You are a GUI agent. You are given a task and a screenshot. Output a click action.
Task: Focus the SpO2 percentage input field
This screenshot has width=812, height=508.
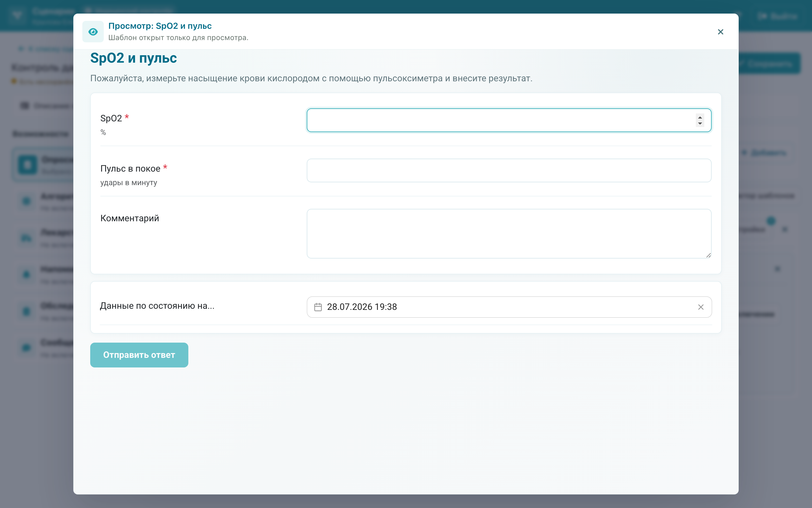[x=509, y=120]
